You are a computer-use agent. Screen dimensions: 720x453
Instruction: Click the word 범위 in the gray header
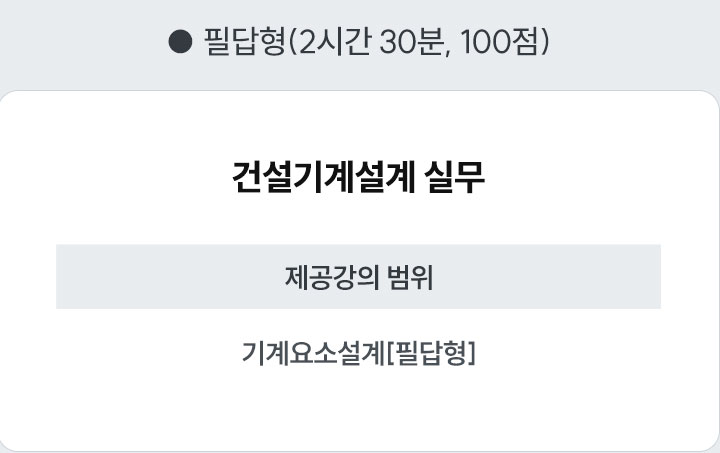tap(409, 276)
